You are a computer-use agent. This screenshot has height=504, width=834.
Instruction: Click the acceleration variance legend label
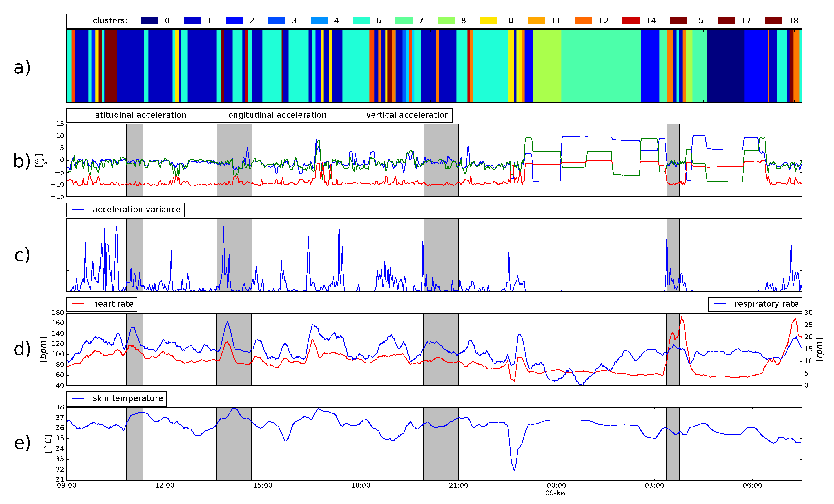(136, 210)
